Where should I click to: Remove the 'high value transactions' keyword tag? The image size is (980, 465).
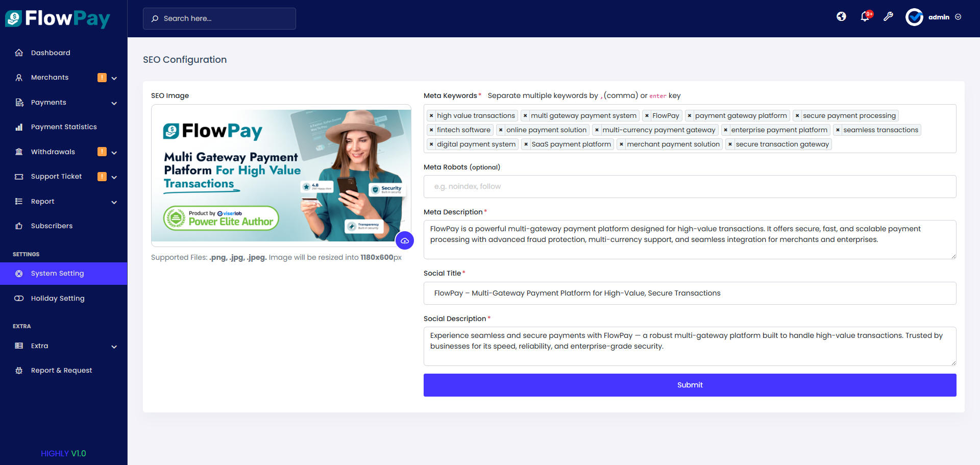pyautogui.click(x=431, y=116)
